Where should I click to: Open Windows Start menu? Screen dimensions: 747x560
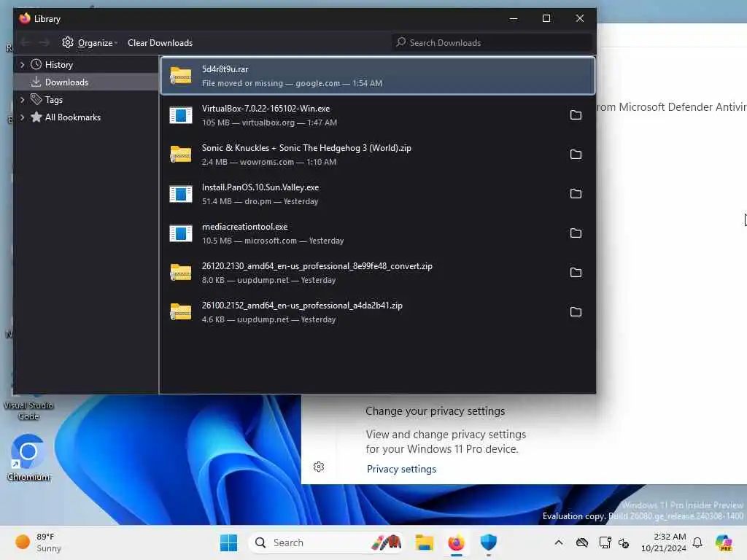pyautogui.click(x=228, y=542)
